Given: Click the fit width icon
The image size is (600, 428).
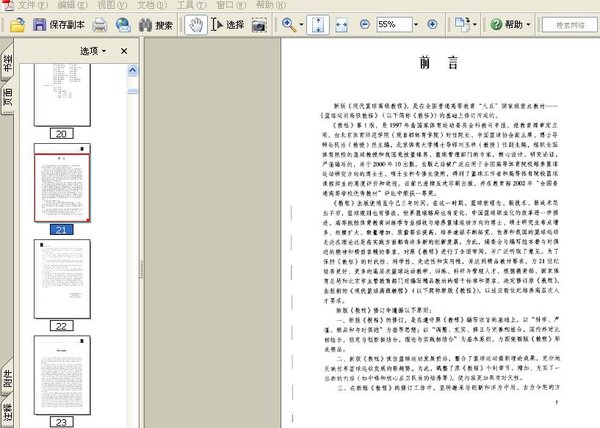Looking at the screenshot, I should point(341,25).
